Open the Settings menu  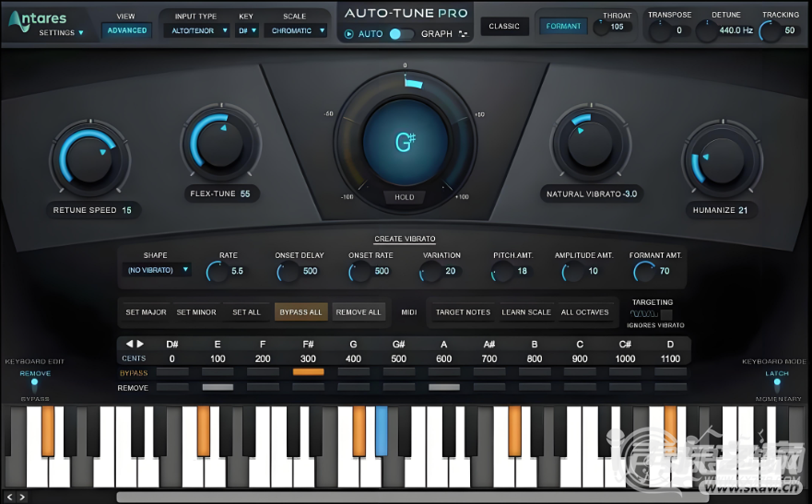tap(61, 32)
